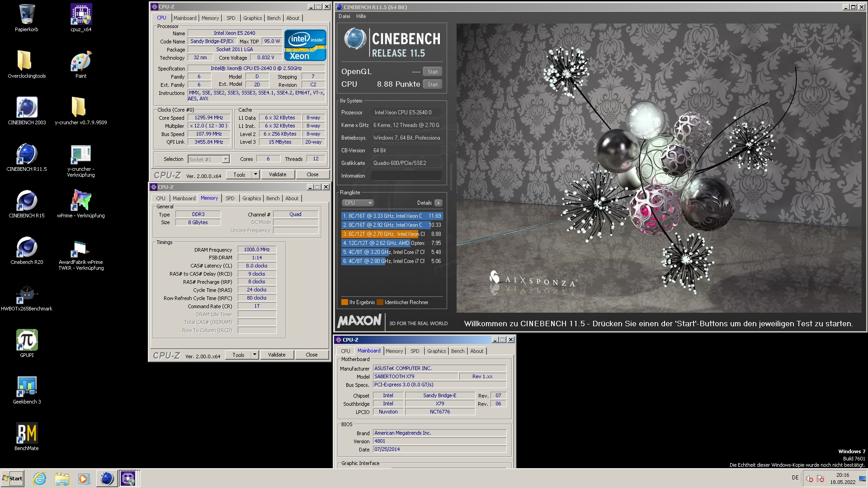
Task: Click the Start button on the taskbar
Action: (13, 479)
